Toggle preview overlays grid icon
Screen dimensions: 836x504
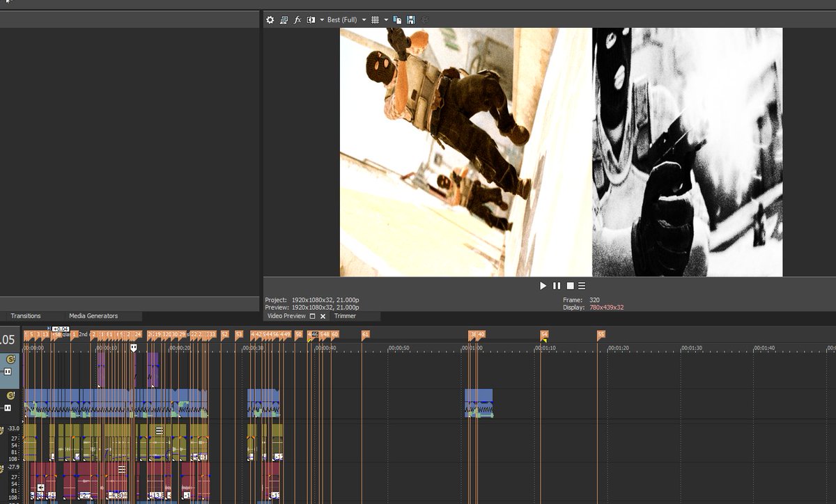pyautogui.click(x=375, y=20)
